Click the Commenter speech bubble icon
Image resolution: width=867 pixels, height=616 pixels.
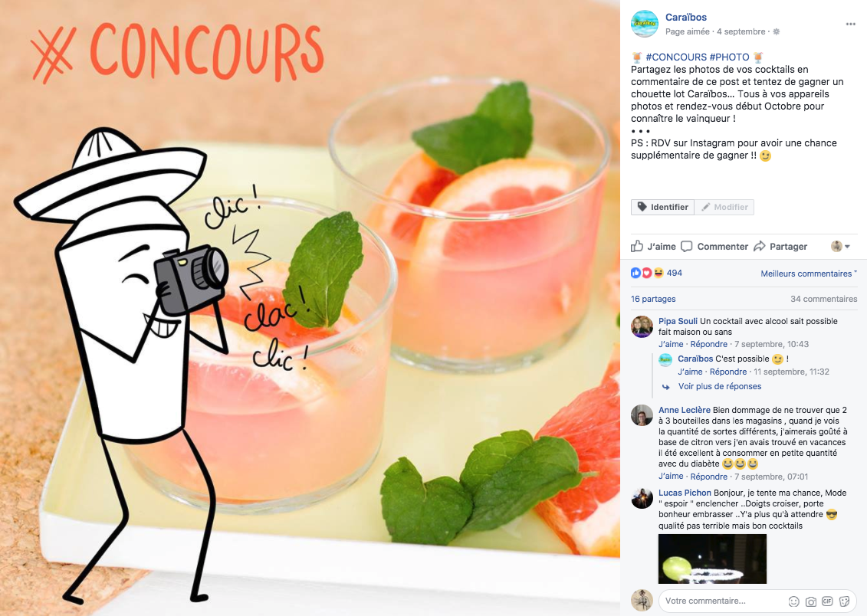pyautogui.click(x=686, y=247)
